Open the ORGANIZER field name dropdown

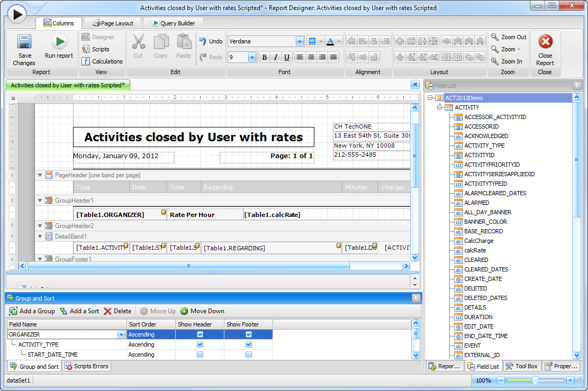tap(121, 334)
